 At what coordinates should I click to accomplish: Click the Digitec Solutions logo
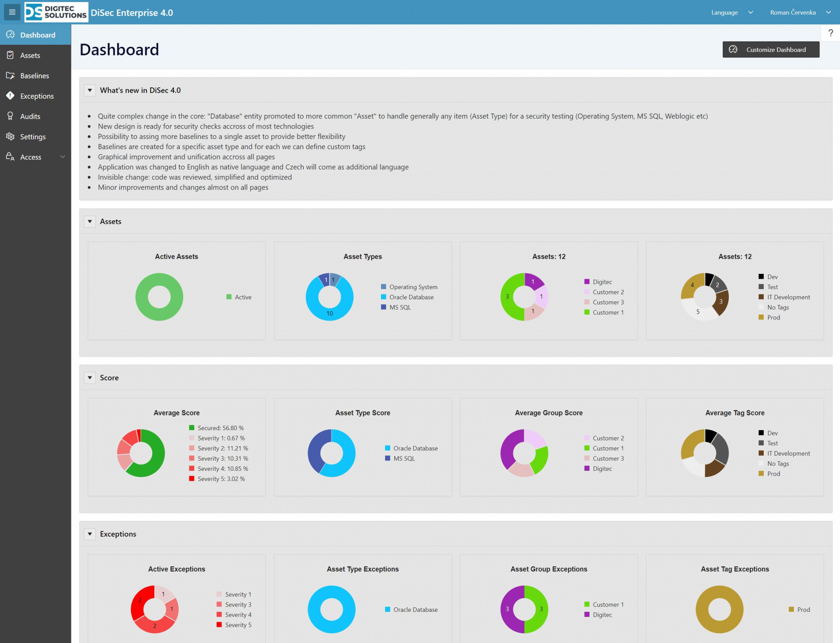coord(56,12)
